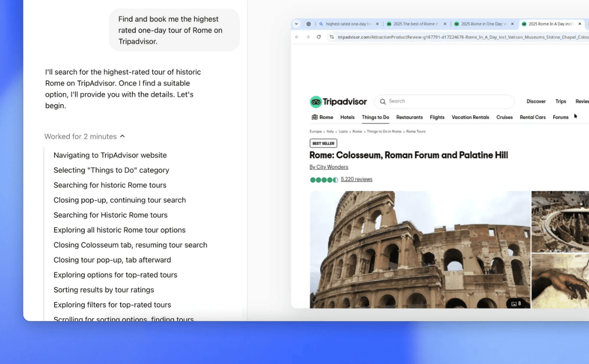Open the browser tab search dropdown arrow
The image size is (589, 364).
coord(296,24)
